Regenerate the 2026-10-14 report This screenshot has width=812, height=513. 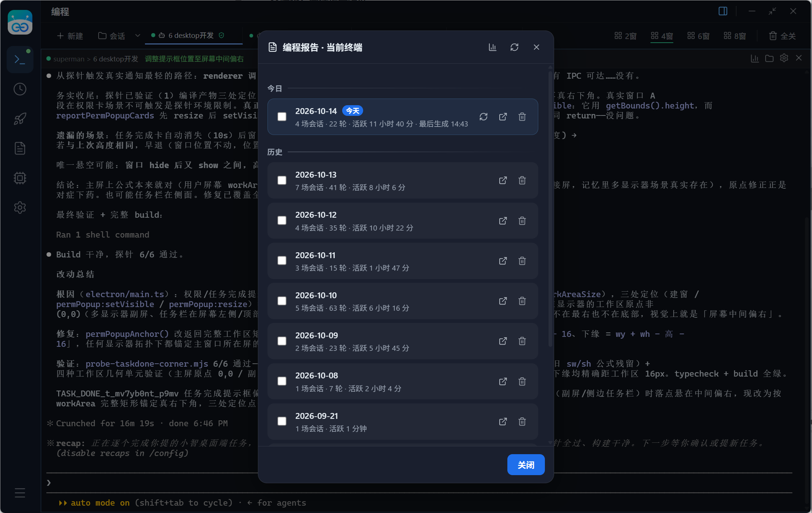tap(483, 117)
